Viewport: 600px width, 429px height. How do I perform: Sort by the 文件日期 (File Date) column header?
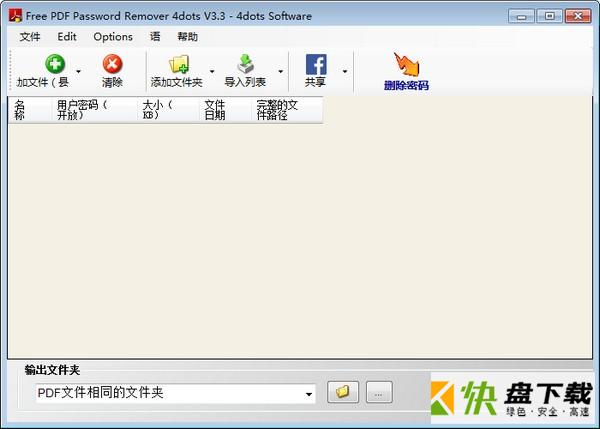tap(225, 110)
